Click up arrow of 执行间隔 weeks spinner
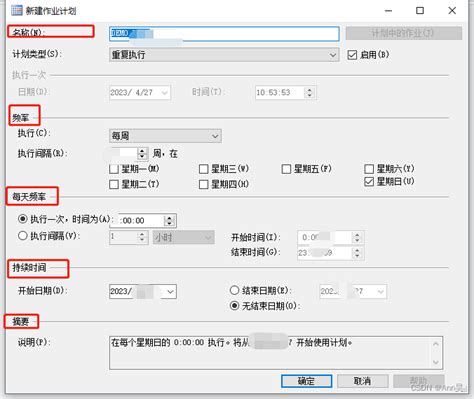The image size is (474, 399). (x=142, y=151)
